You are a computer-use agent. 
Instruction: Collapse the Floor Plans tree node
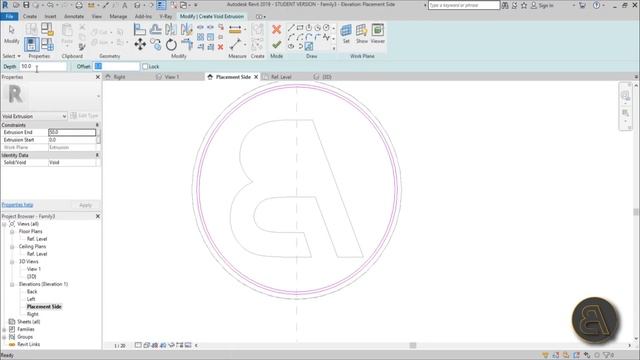[12, 231]
